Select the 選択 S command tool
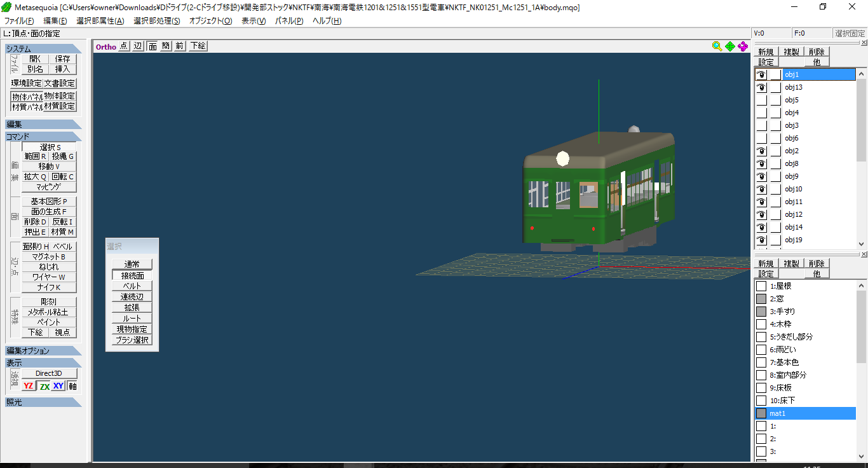The image size is (868, 468). (x=50, y=147)
